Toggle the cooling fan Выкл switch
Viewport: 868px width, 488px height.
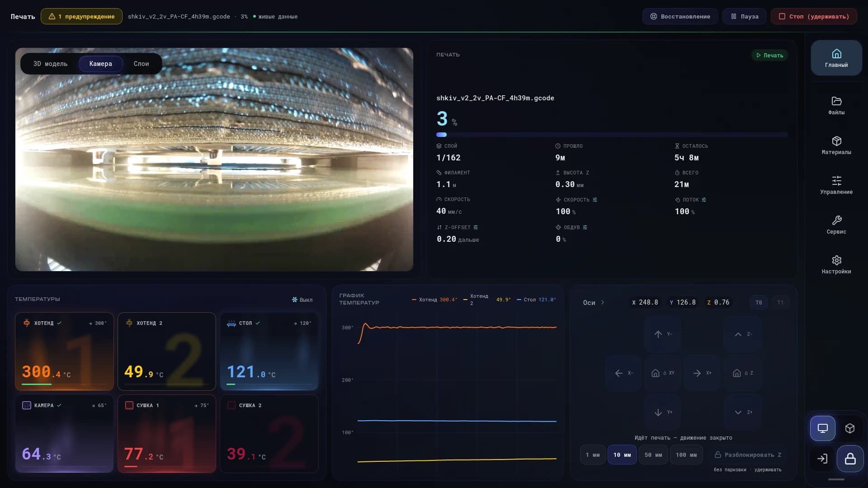tap(302, 300)
